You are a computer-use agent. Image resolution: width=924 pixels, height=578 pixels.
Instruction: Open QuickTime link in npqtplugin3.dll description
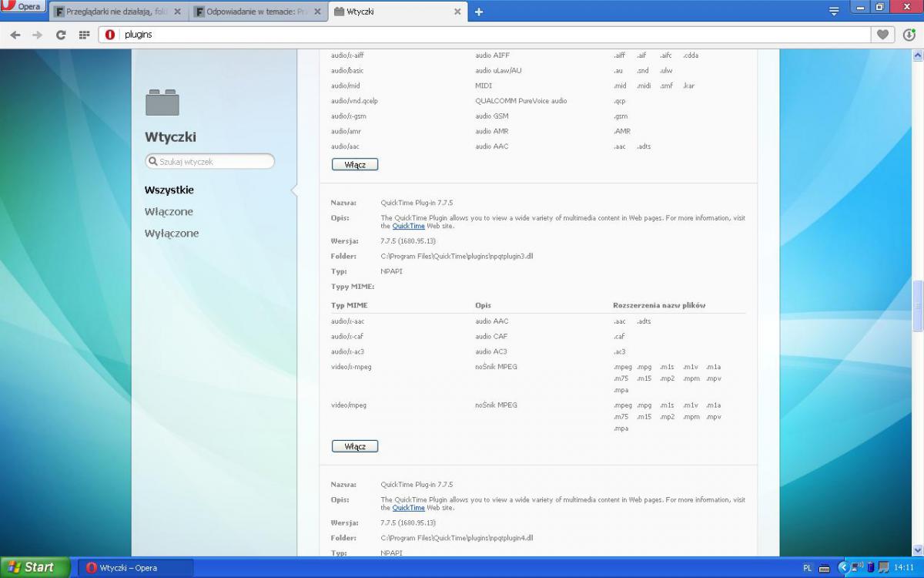408,226
